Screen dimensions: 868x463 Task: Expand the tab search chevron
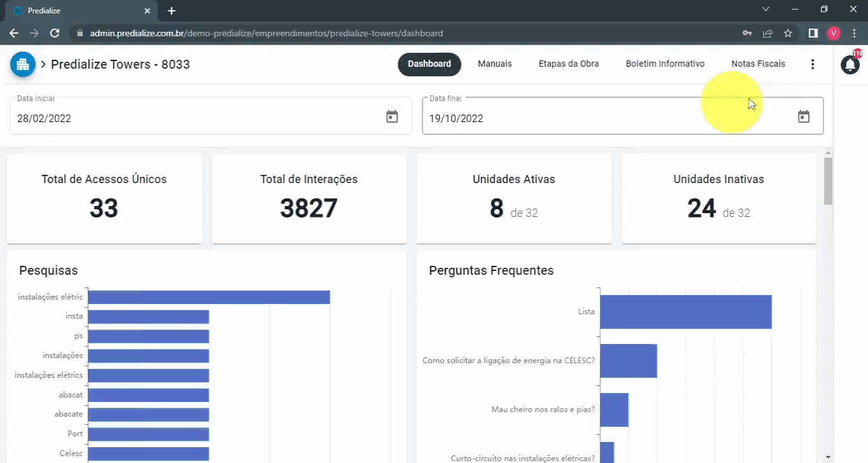(766, 10)
